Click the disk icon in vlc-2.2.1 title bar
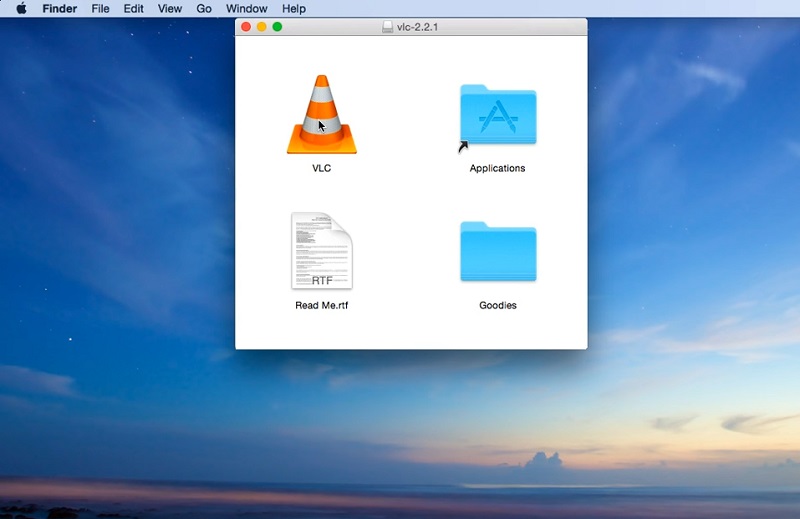 click(x=388, y=27)
